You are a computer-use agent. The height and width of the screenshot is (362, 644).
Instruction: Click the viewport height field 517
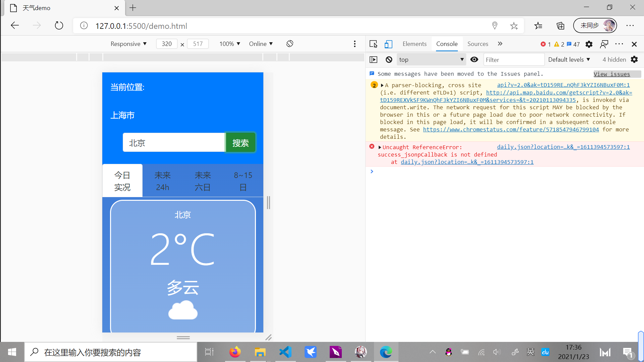[x=198, y=44]
